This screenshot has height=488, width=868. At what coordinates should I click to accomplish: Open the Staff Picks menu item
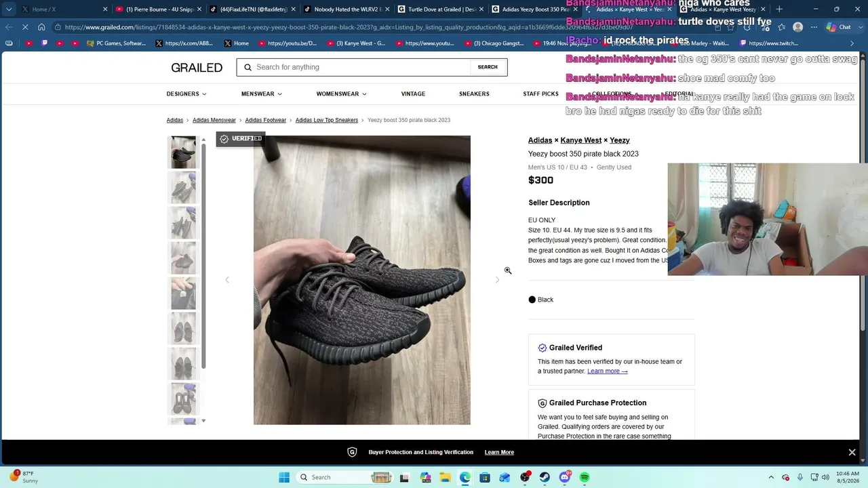pyautogui.click(x=540, y=94)
